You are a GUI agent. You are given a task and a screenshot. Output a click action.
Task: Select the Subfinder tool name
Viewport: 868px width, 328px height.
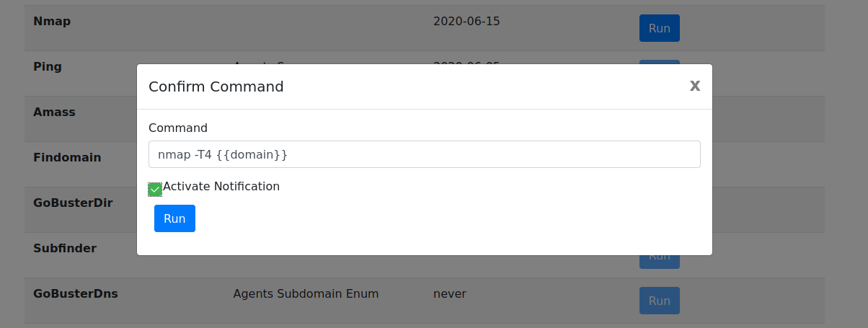65,248
